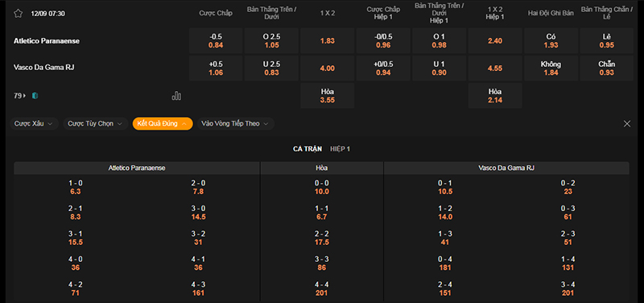Select correct score 1 - 0 at 6.3
The image size is (644, 303).
tap(76, 187)
